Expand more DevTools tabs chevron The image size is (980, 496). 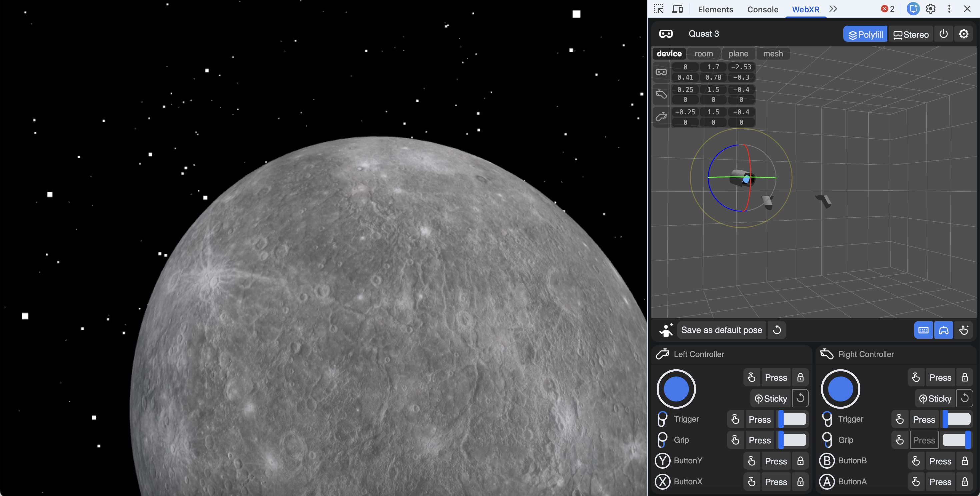click(x=833, y=9)
